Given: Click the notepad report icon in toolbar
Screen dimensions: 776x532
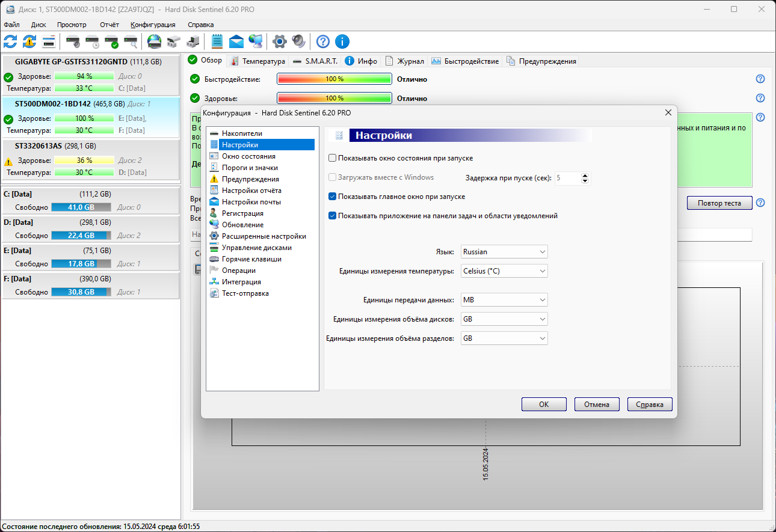Looking at the screenshot, I should pyautogui.click(x=217, y=41).
